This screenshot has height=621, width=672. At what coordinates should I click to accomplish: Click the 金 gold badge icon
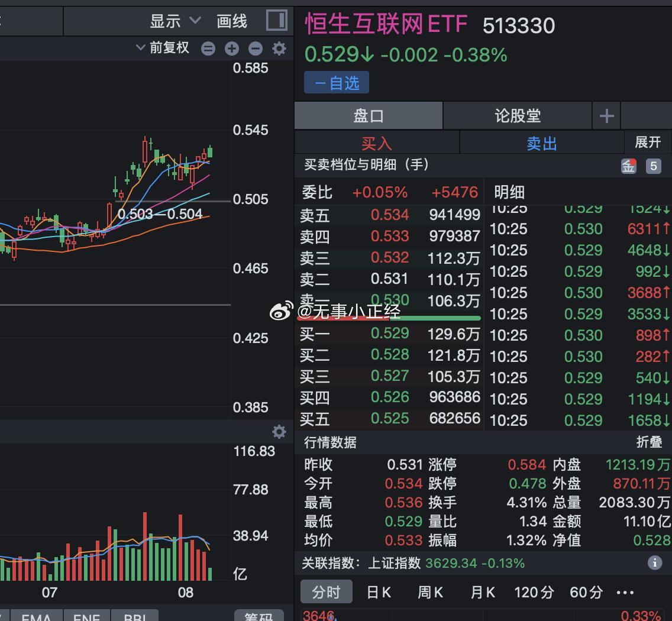pyautogui.click(x=629, y=166)
